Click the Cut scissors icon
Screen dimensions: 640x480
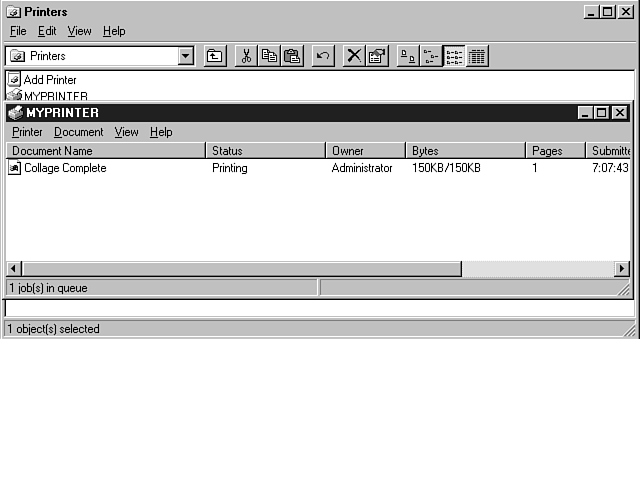click(x=246, y=56)
